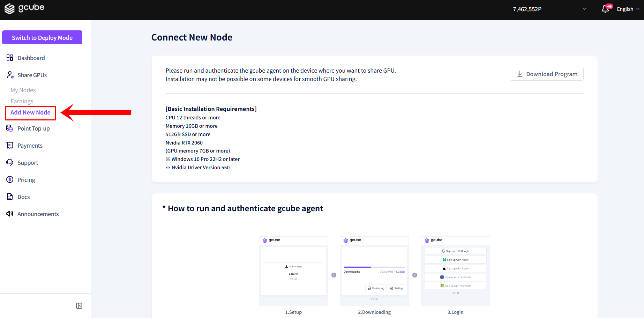The image size is (644, 318).
Task: Click the Docs document icon
Action: (x=10, y=197)
